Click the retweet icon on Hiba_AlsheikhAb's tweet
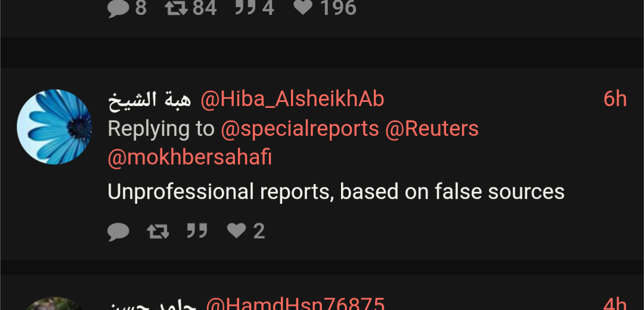Image resolution: width=644 pixels, height=310 pixels. tap(158, 231)
